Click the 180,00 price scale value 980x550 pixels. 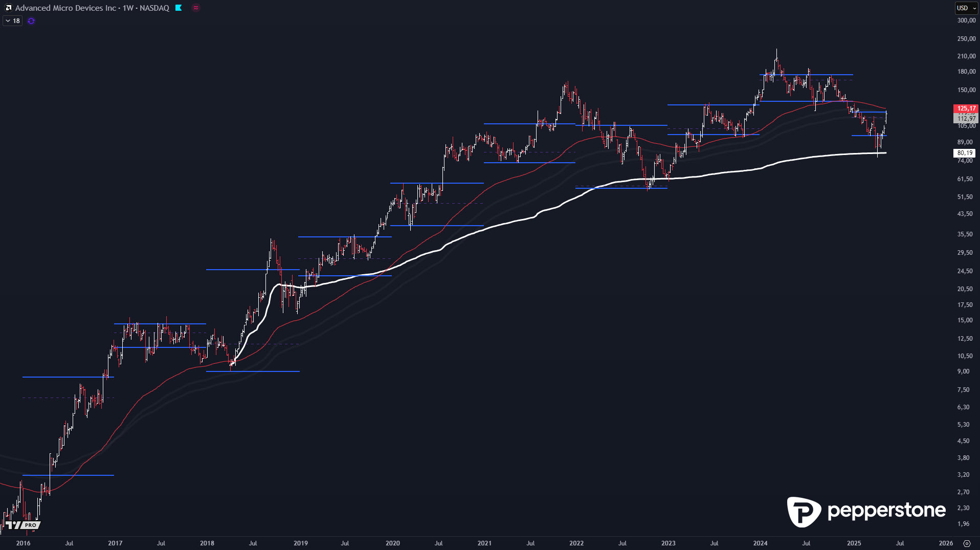coord(966,72)
